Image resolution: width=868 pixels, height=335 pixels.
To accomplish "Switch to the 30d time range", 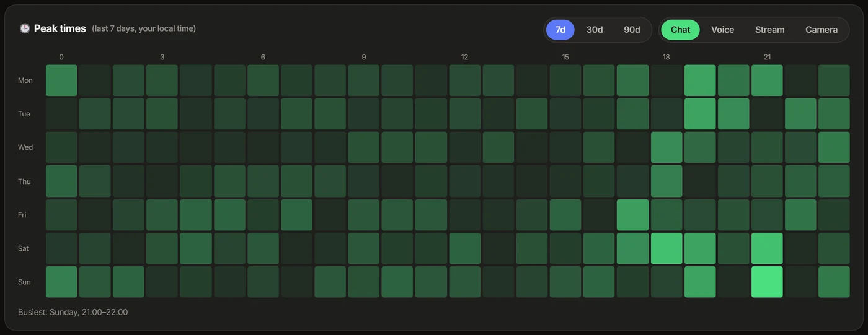I will point(595,30).
